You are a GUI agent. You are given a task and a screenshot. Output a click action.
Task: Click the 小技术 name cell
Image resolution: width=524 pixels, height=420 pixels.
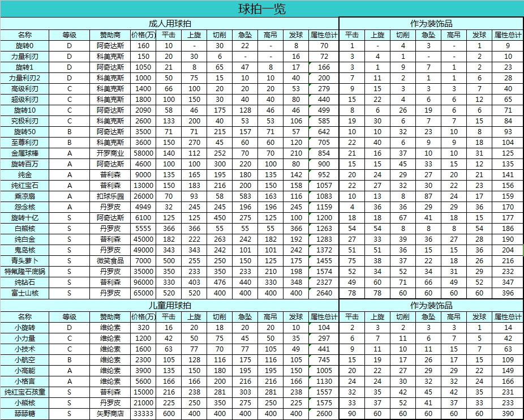click(25, 349)
